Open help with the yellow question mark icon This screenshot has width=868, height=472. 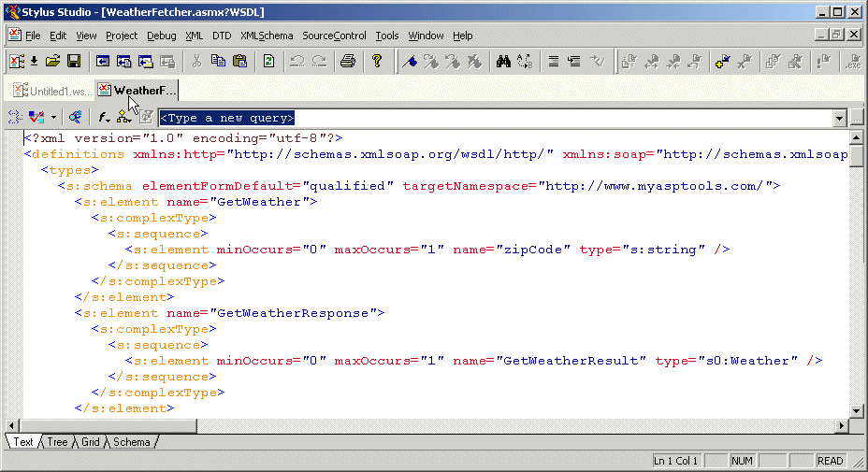(x=377, y=62)
